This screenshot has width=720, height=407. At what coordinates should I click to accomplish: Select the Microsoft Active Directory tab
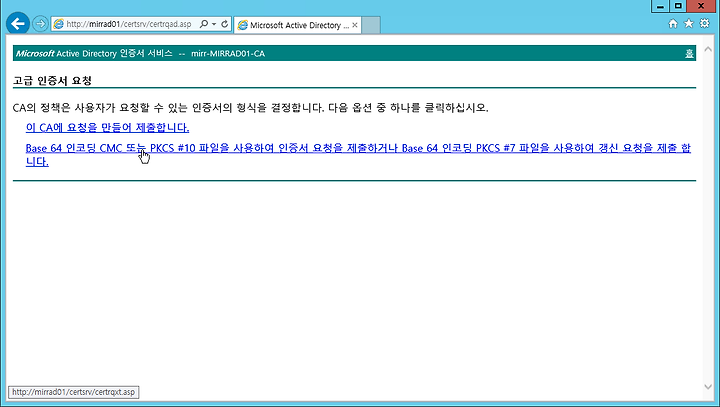(297, 25)
